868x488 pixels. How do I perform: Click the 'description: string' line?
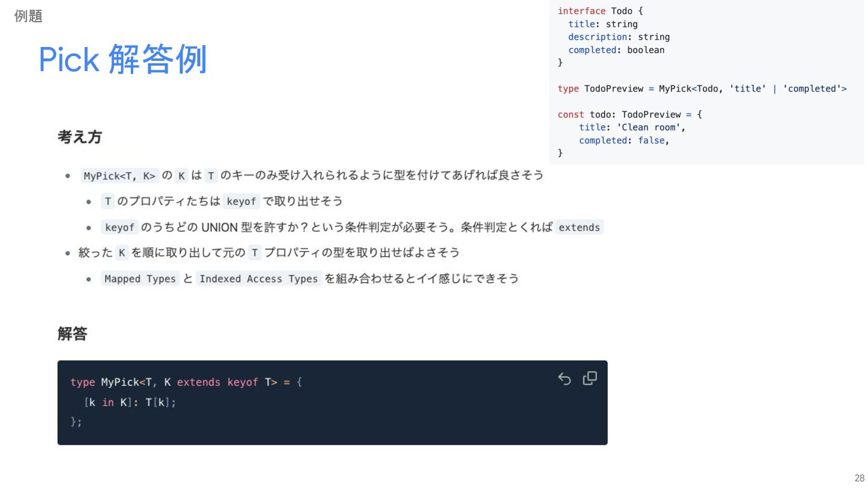point(619,37)
